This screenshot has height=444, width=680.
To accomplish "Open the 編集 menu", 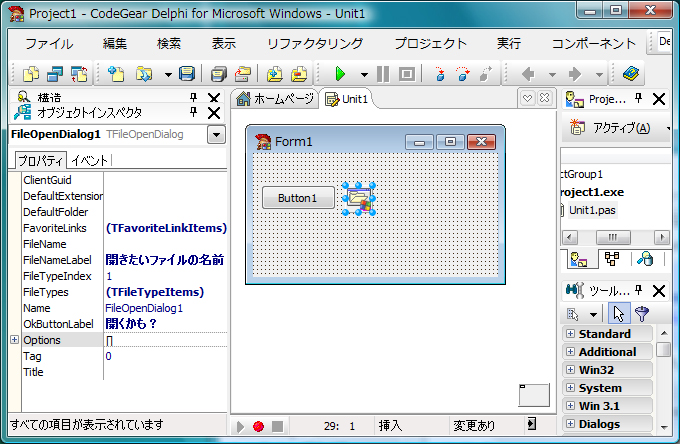I will click(x=115, y=43).
